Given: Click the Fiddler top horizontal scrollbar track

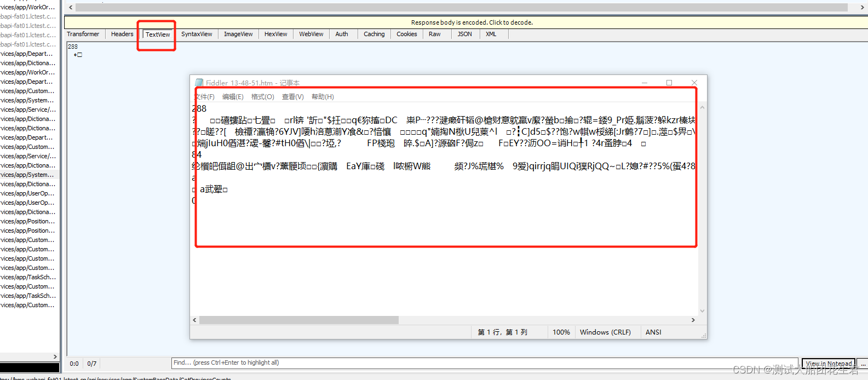Looking at the screenshot, I should click(x=462, y=7).
